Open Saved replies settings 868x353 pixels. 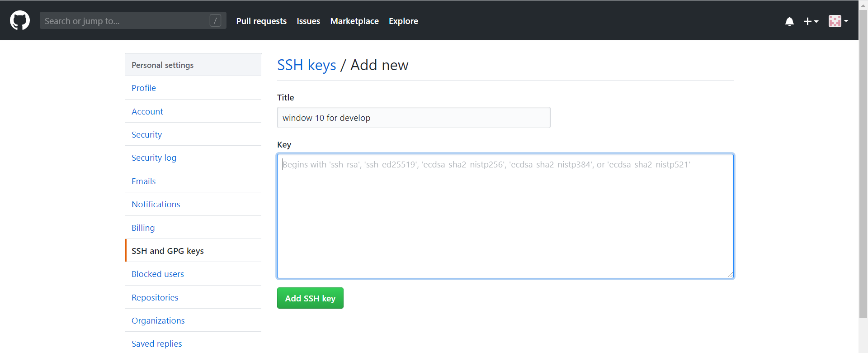coord(193,343)
